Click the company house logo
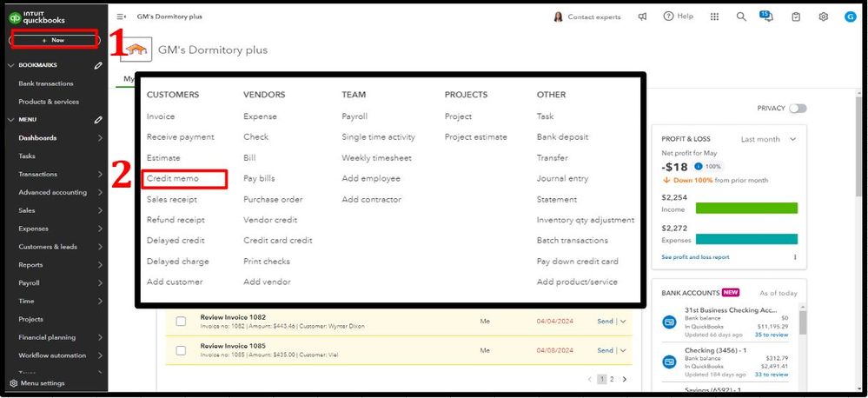The height and width of the screenshot is (398, 868). [x=136, y=50]
